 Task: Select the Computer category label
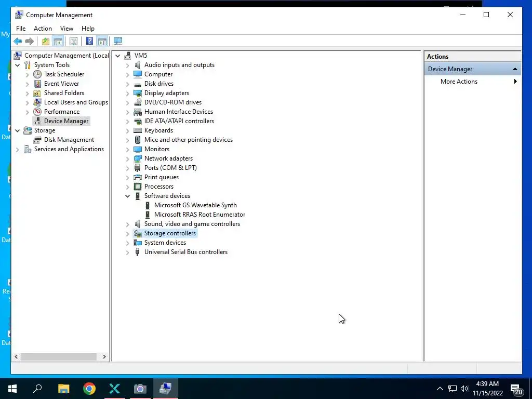point(158,74)
